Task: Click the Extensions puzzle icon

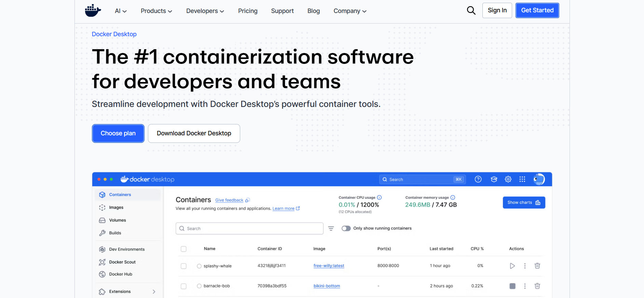Action: (102, 292)
